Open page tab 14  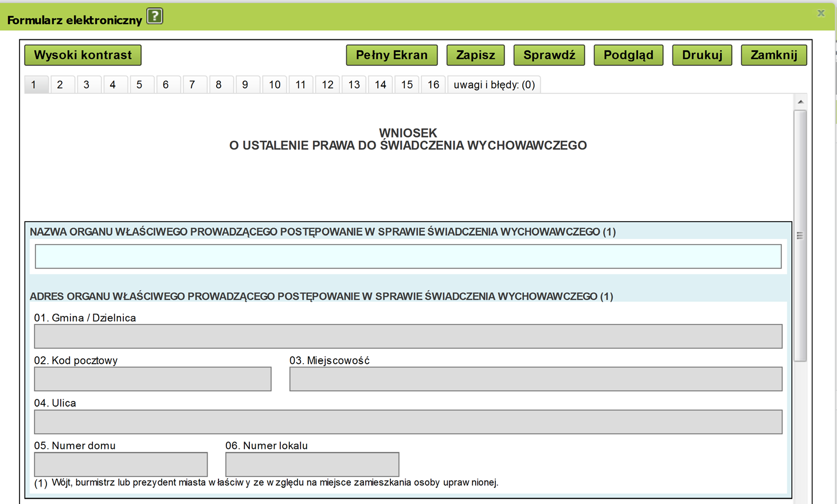(380, 85)
